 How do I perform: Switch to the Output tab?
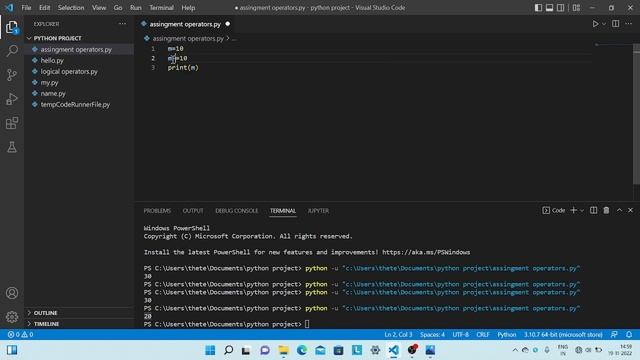(x=193, y=211)
